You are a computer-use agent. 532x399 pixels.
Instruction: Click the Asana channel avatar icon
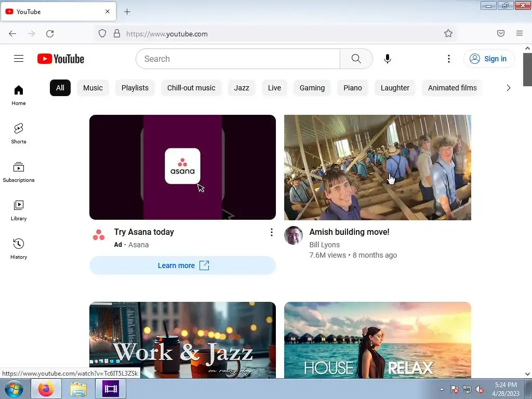coord(99,235)
